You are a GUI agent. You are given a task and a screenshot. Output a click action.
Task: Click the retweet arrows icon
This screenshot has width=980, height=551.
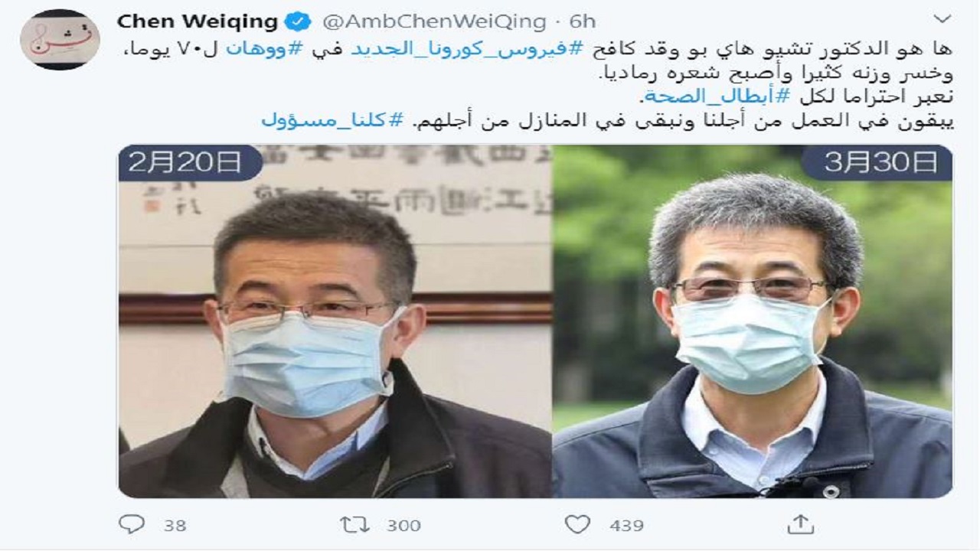click(354, 524)
